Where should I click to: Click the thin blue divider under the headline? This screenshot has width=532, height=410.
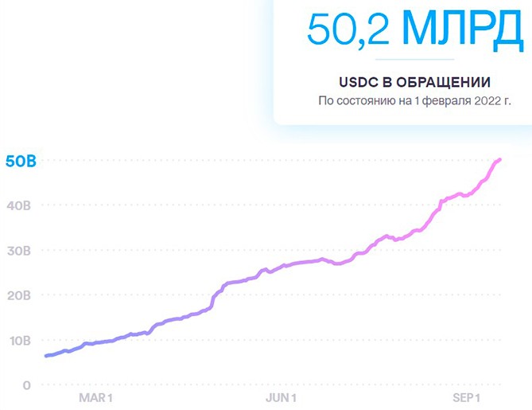[x=414, y=59]
